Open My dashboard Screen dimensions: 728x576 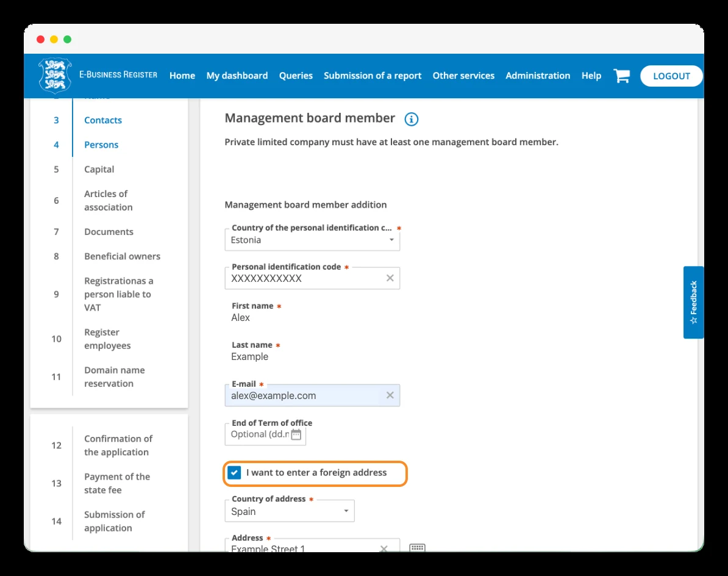237,76
